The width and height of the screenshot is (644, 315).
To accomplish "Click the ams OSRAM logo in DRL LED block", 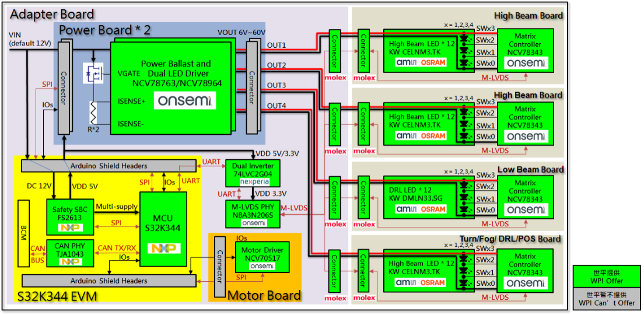I will (x=420, y=209).
